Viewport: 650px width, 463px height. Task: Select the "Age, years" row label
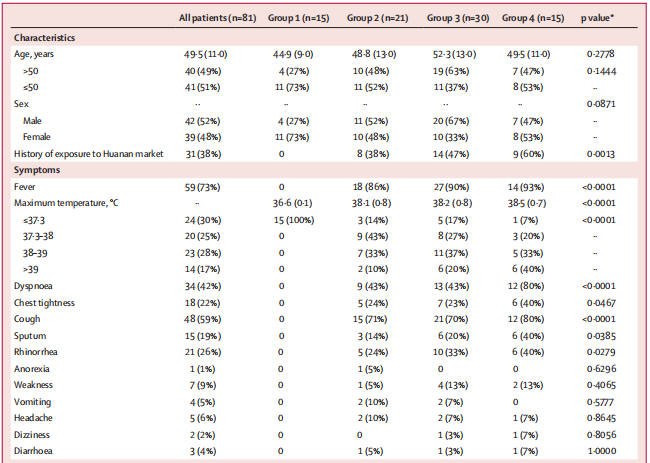[x=34, y=54]
